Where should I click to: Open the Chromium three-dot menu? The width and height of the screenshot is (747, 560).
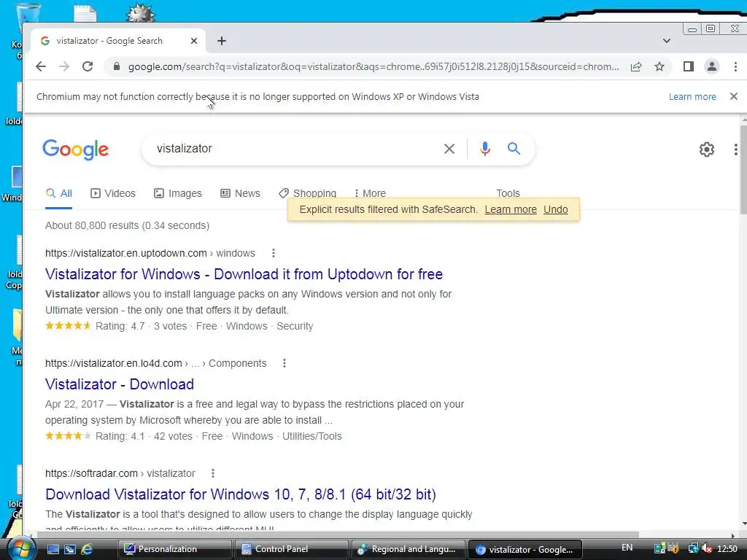coord(735,66)
